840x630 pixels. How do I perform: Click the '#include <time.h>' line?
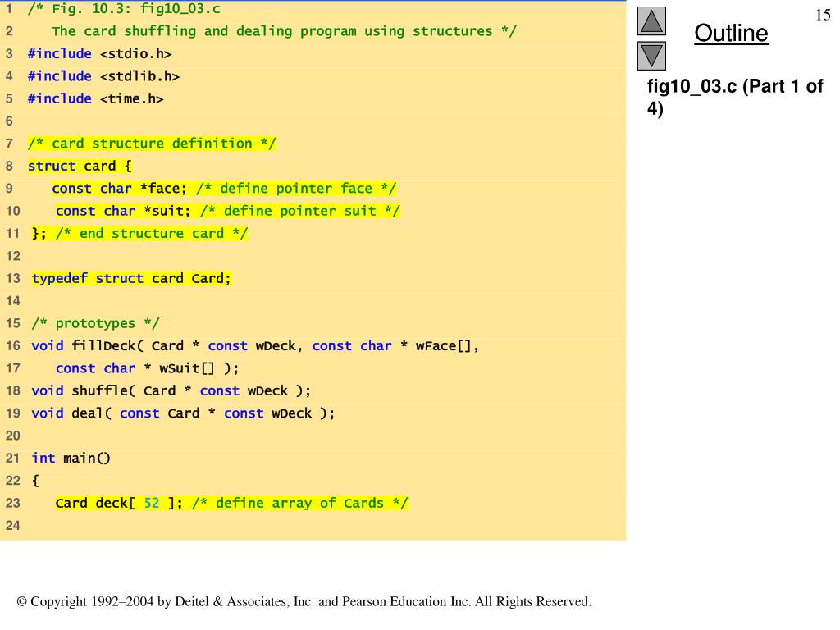[95, 99]
